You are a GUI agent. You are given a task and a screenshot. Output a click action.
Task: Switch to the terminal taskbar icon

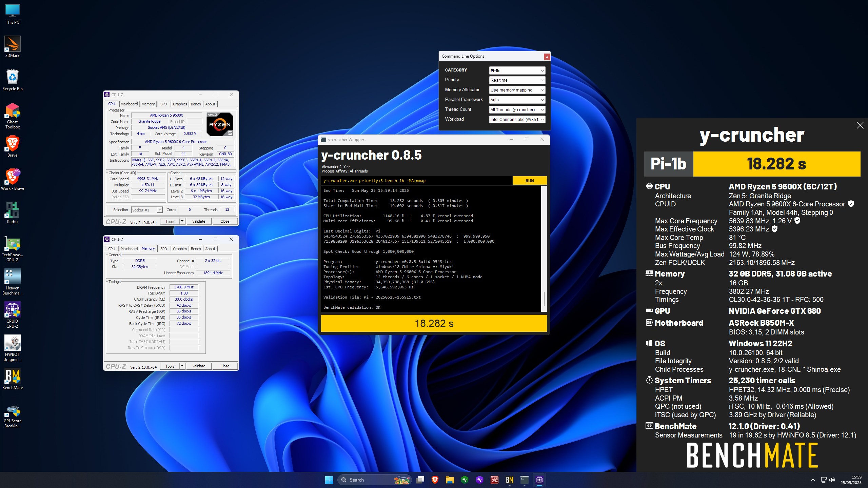click(x=525, y=480)
